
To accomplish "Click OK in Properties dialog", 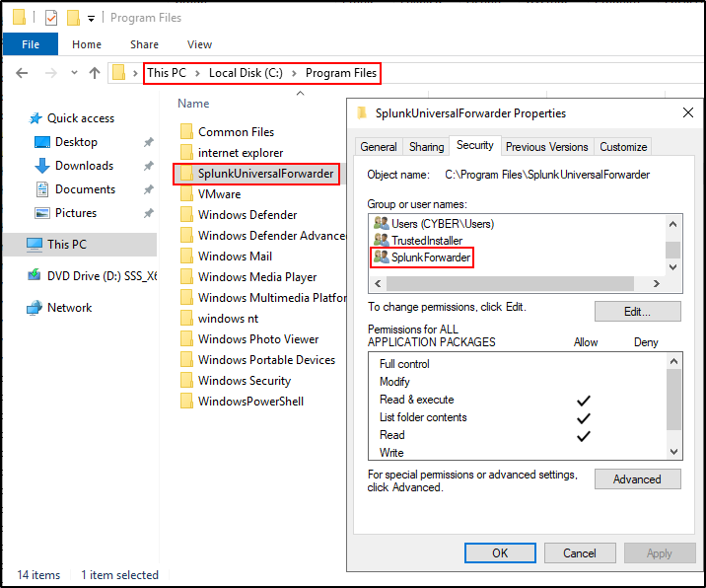I will [x=500, y=553].
